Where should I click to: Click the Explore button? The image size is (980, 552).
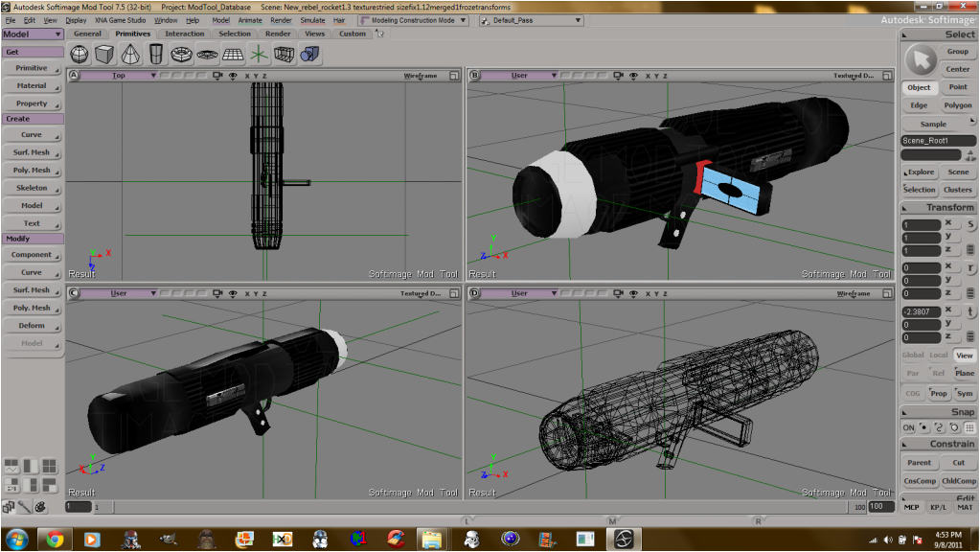920,172
